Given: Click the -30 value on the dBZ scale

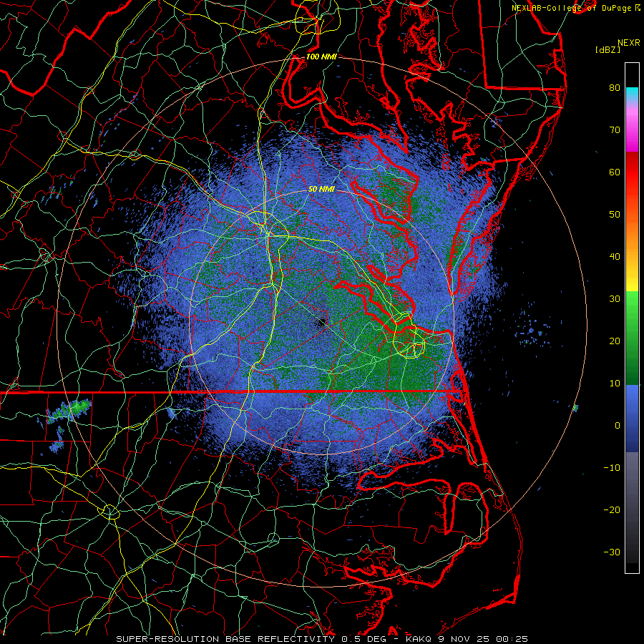Looking at the screenshot, I should click(x=612, y=553).
